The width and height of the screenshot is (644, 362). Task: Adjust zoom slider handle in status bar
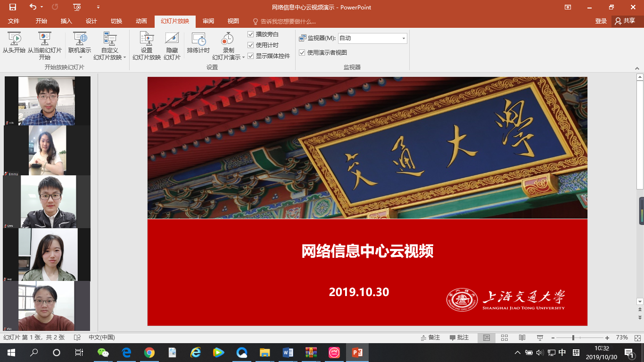[x=573, y=337]
